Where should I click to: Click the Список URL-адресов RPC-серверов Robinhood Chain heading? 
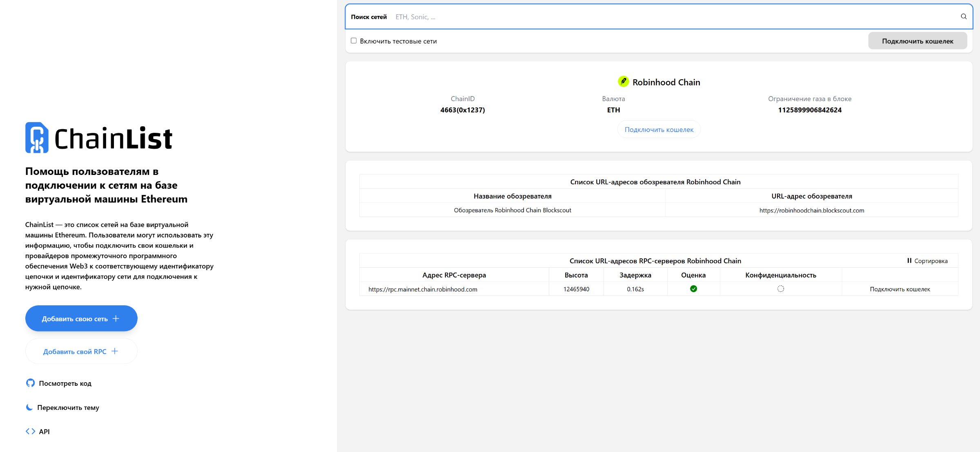655,261
